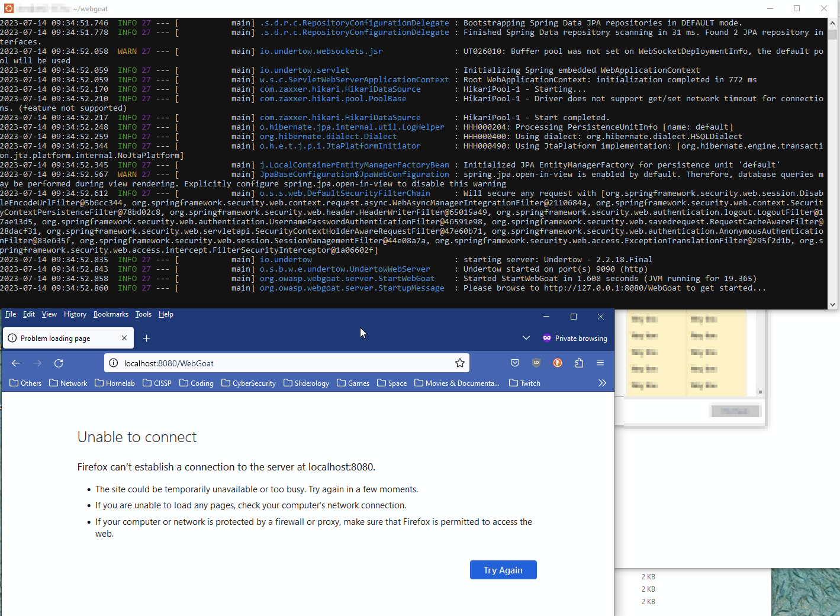Viewport: 840px width, 616px height.
Task: Open the History menu in Firefox
Action: [75, 314]
